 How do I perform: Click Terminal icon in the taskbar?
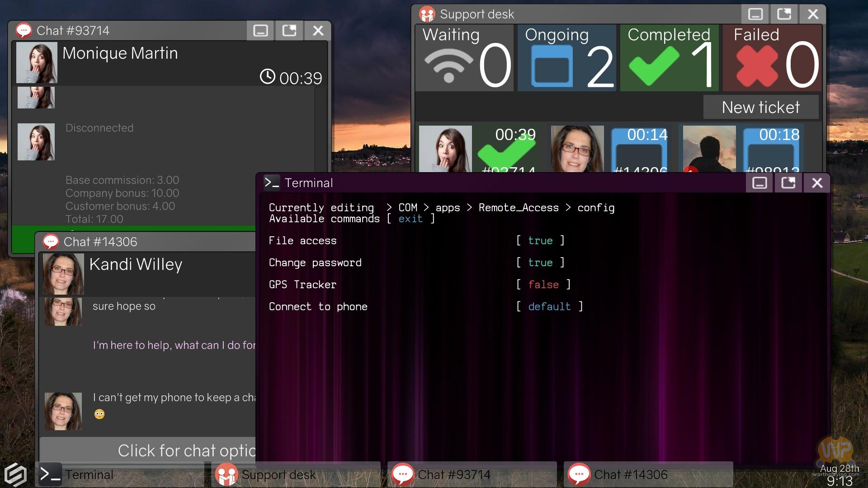[x=50, y=474]
